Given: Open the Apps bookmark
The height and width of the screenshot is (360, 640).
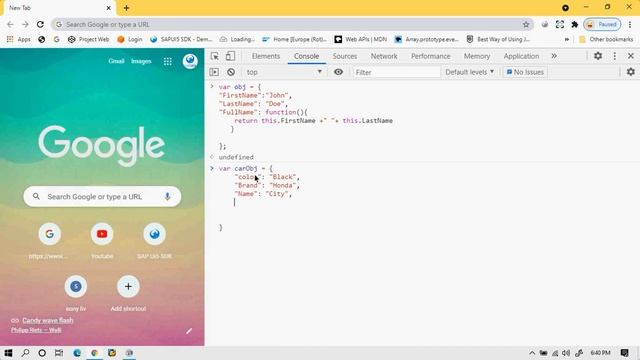Looking at the screenshot, I should (x=19, y=39).
